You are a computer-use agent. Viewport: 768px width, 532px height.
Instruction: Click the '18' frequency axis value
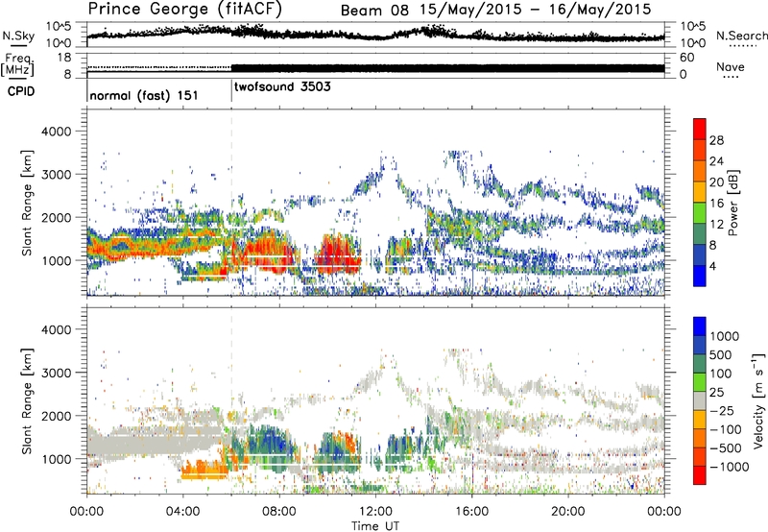pos(63,58)
